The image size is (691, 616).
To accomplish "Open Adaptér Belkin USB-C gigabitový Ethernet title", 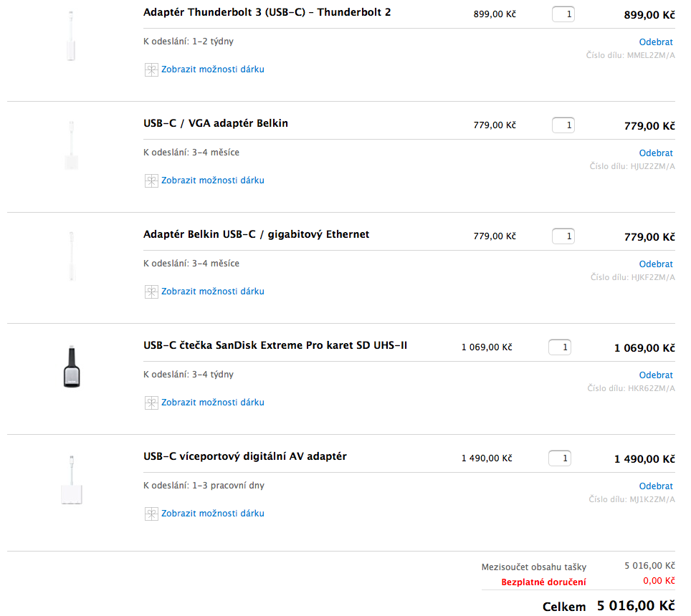I will 257,234.
